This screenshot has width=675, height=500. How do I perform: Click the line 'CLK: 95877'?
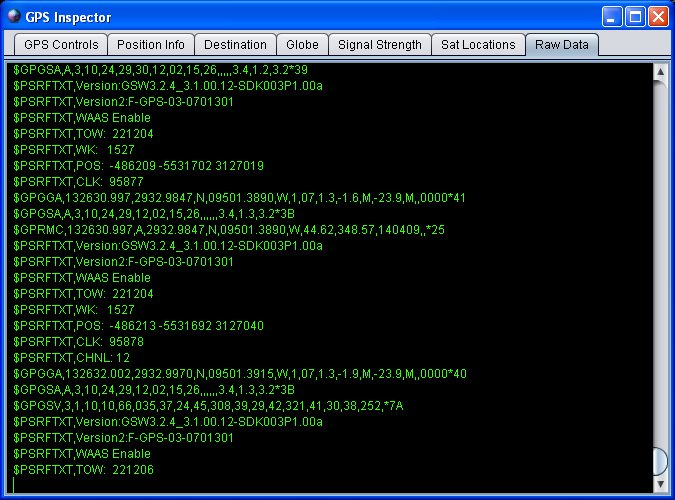78,182
